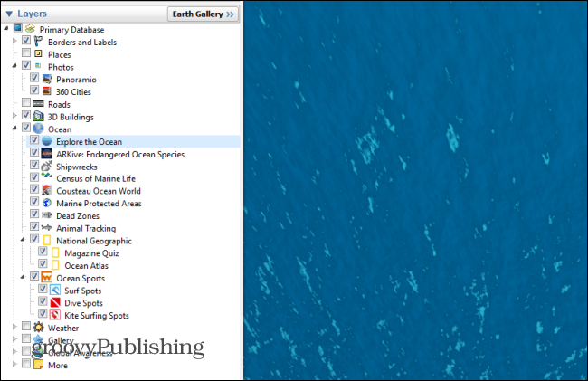Expand the Borders and Labels node
The image size is (588, 381).
coord(14,41)
